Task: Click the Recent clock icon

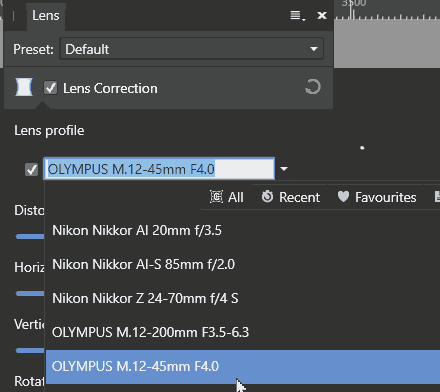Action: [267, 197]
